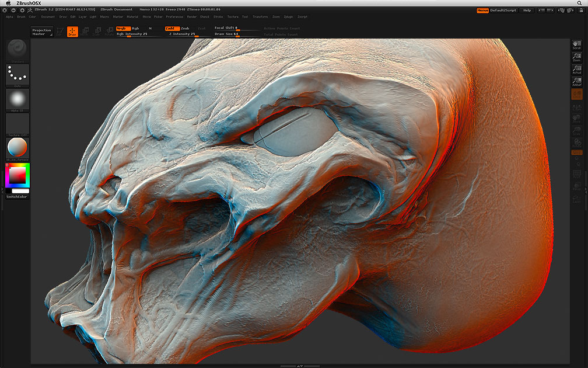Open the Render menu
This screenshot has width=588, height=368.
[191, 17]
